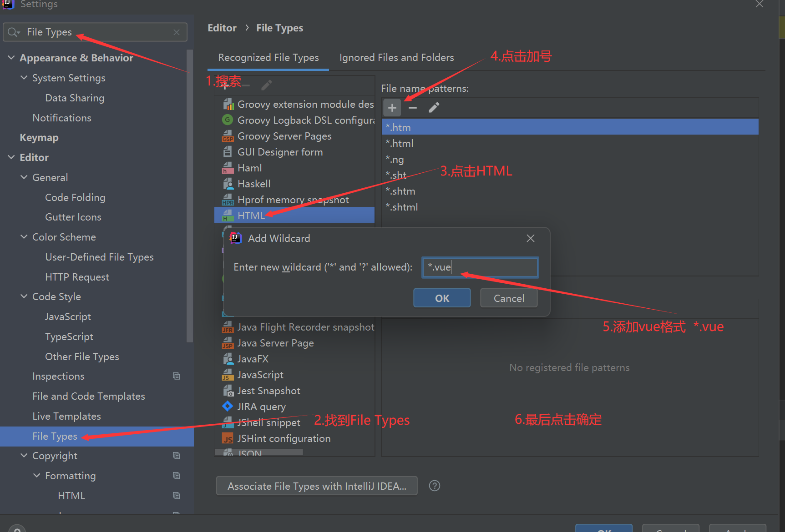Click the Haml file type icon
Image resolution: width=785 pixels, height=532 pixels.
point(228,168)
